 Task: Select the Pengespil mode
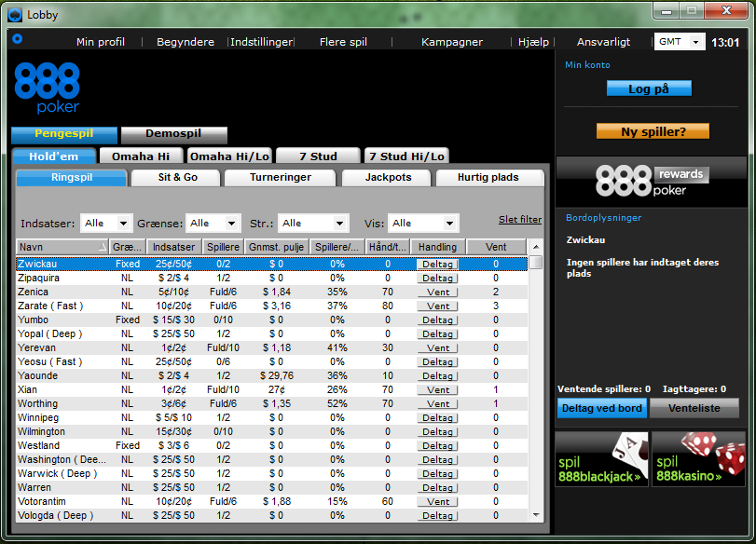click(64, 135)
